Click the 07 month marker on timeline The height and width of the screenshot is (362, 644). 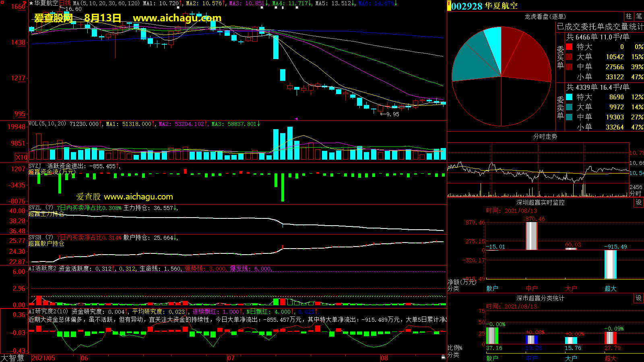tap(231, 358)
